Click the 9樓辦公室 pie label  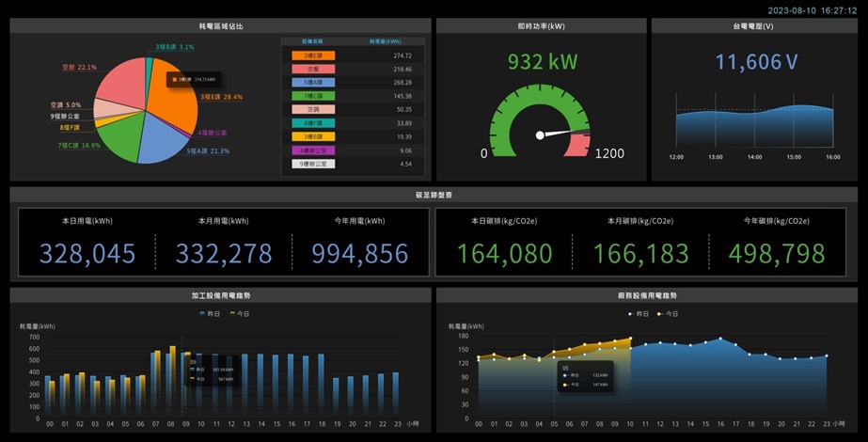tap(65, 117)
